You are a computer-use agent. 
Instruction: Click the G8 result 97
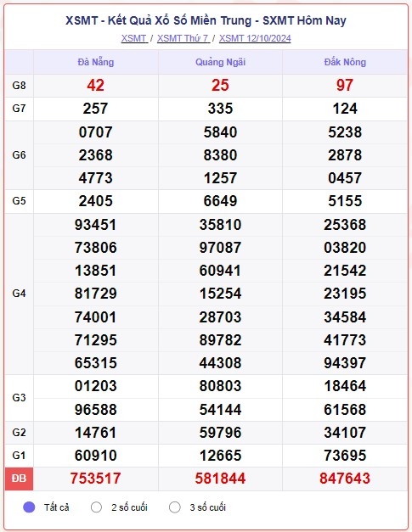[345, 85]
